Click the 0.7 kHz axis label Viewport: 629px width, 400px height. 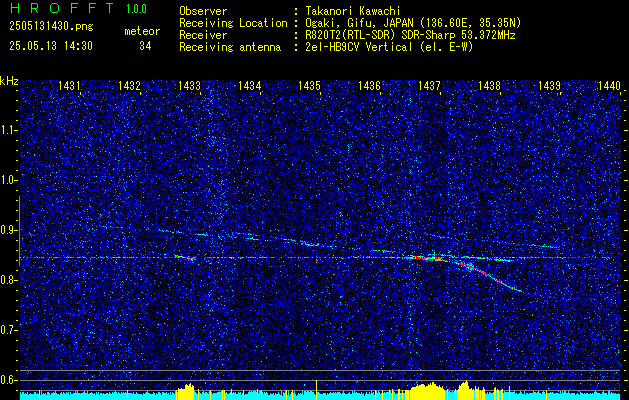tap(8, 330)
